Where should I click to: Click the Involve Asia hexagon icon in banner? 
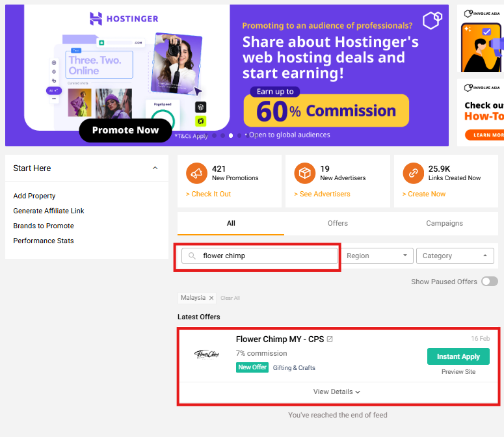pyautogui.click(x=432, y=20)
